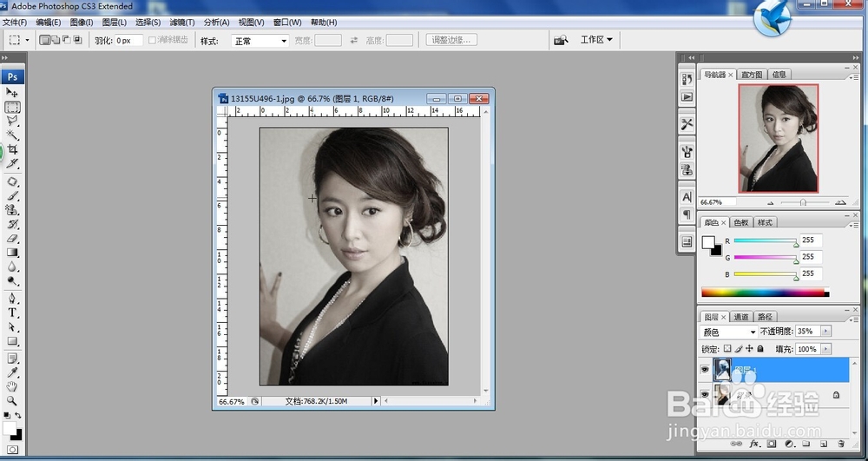Create new adjustment layer icon
The height and width of the screenshot is (461, 868).
[x=789, y=444]
